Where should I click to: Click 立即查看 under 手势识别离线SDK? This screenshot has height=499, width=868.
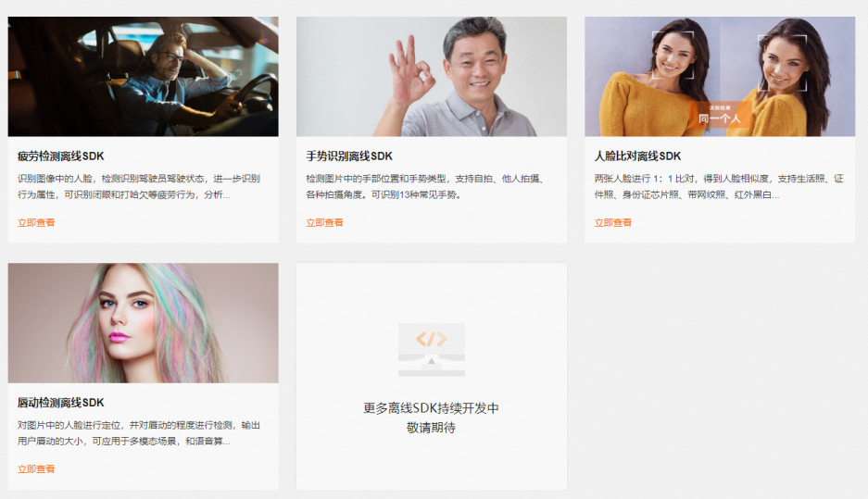tap(324, 222)
